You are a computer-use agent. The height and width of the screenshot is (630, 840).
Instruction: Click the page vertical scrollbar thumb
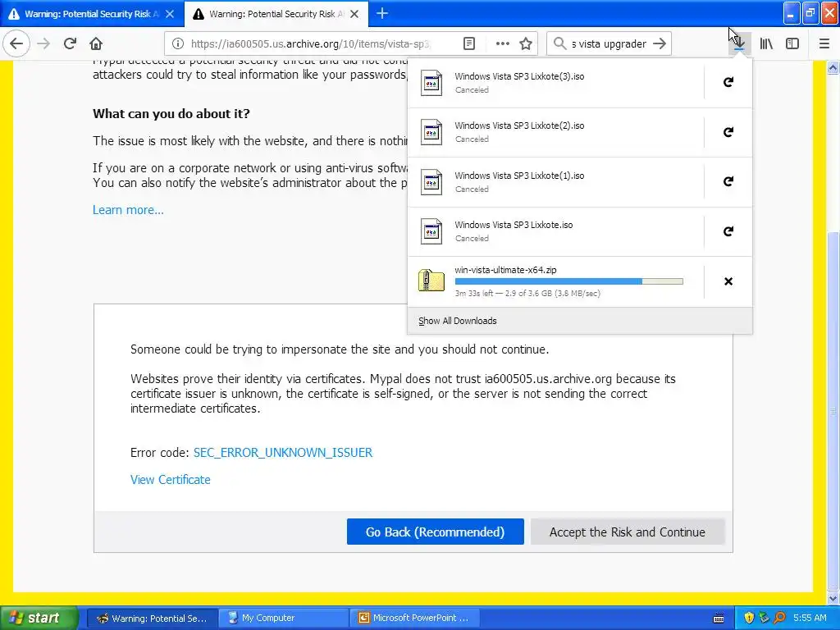tap(833, 410)
